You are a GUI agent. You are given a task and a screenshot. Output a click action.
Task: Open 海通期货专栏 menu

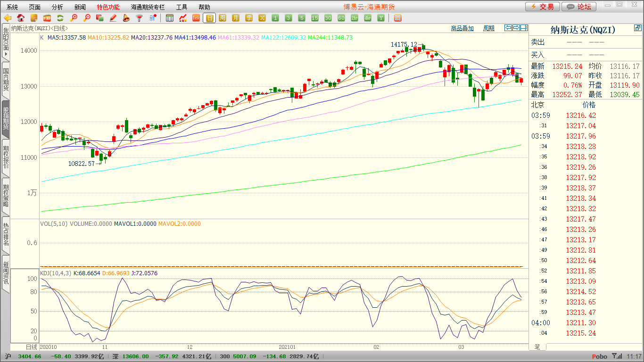coord(148,7)
